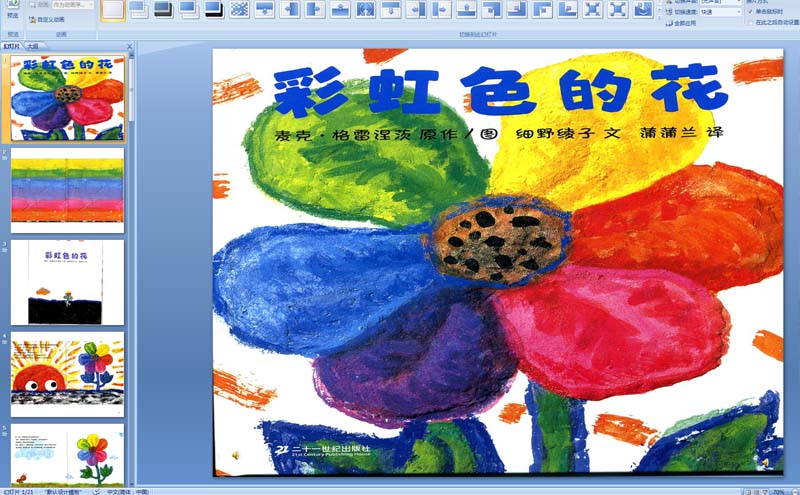
Task: Apply the Wipe Down transition
Action: tap(264, 10)
